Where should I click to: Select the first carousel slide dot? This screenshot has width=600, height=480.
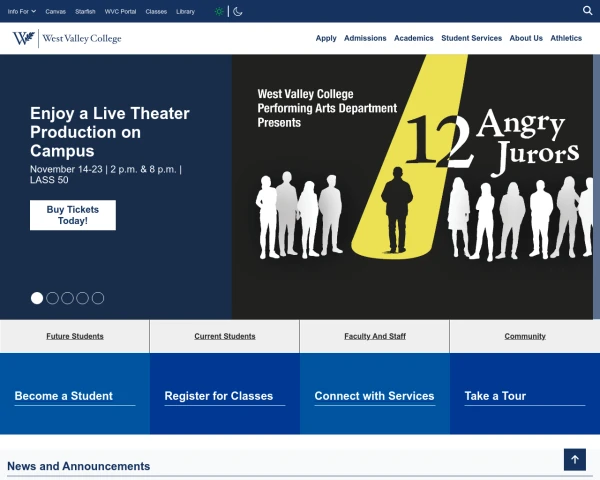37,298
